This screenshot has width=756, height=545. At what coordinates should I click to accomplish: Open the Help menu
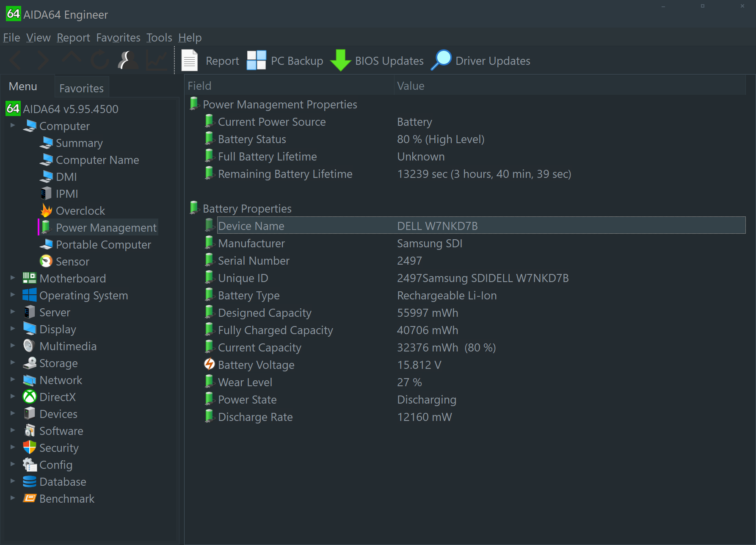(x=190, y=38)
